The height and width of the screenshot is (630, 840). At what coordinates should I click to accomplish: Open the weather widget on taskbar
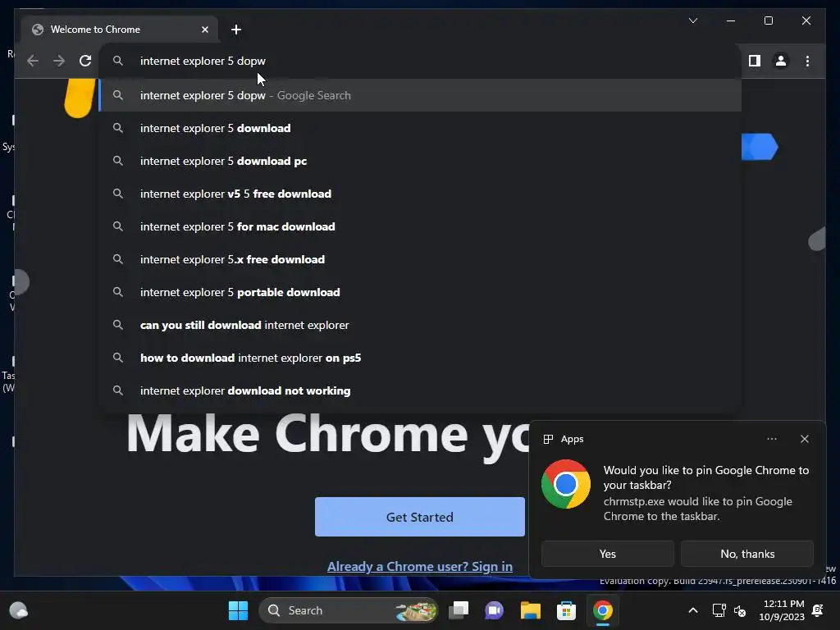point(19,610)
